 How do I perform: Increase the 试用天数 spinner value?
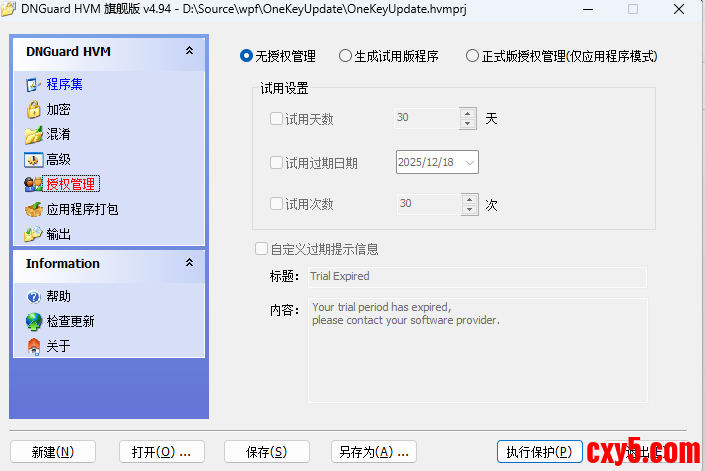click(469, 113)
